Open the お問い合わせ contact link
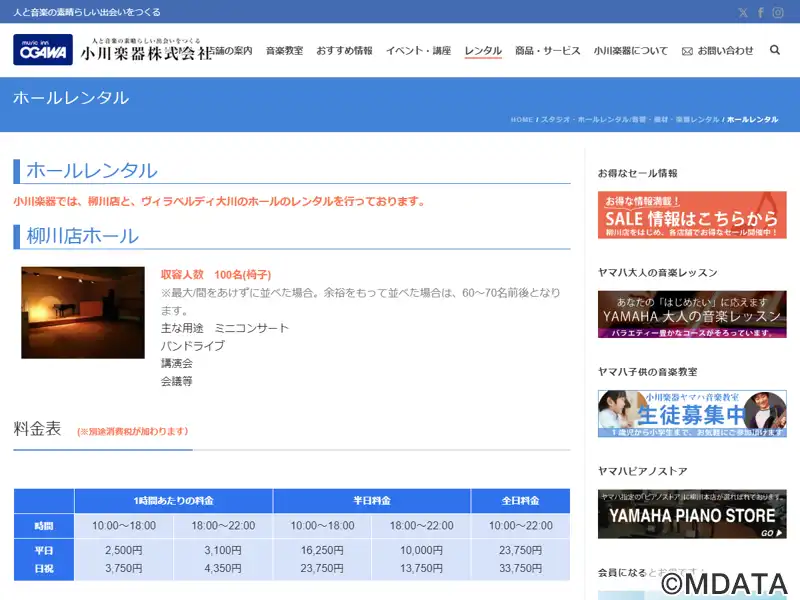The width and height of the screenshot is (800, 600). tap(725, 51)
